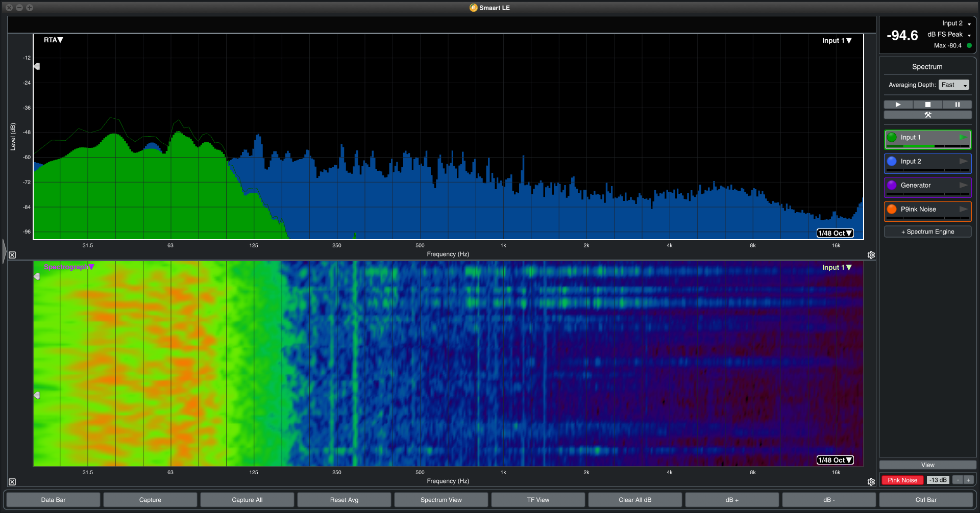This screenshot has height=513, width=980.
Task: Click the Spectrum panel heading
Action: click(927, 67)
